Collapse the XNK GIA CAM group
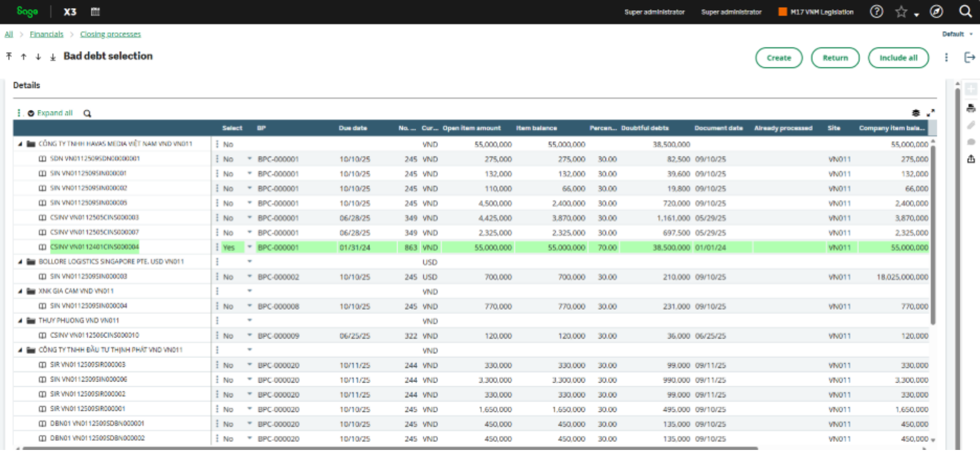This screenshot has width=980, height=452. 20,291
